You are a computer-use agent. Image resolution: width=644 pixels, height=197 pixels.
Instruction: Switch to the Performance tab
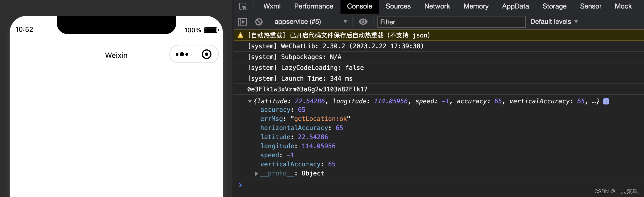313,6
